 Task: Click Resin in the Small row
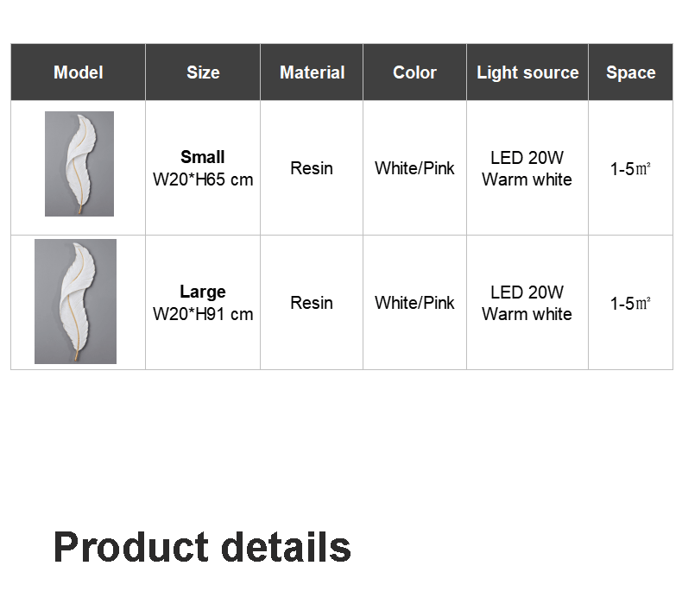pyautogui.click(x=312, y=168)
